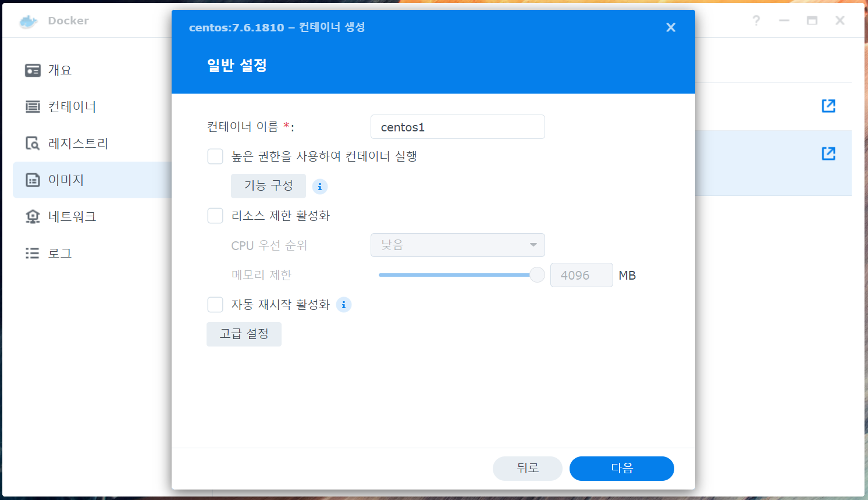Click the 개요 dashboard icon
The height and width of the screenshot is (500, 868).
(x=33, y=70)
